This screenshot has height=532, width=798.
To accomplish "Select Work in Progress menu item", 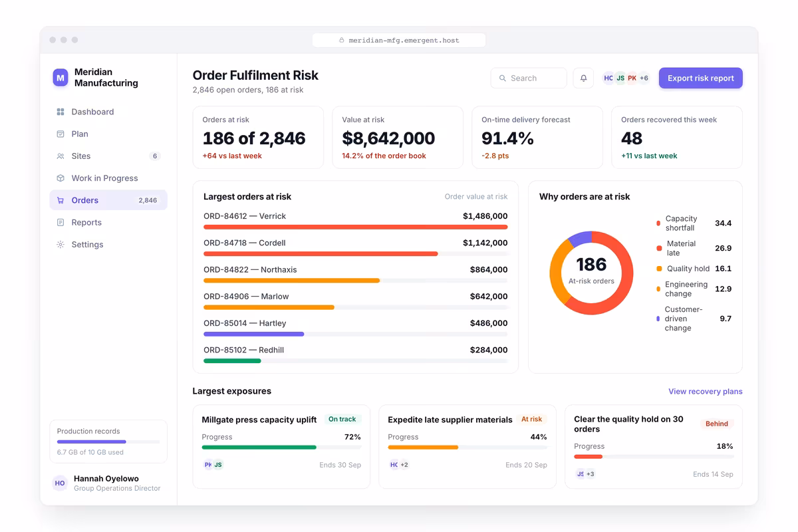I will 108,178.
